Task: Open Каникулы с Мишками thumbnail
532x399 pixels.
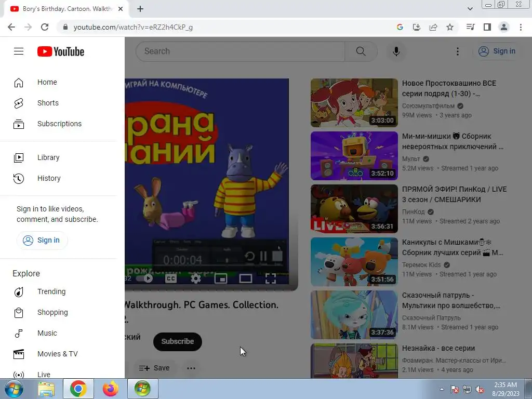Action: click(354, 262)
